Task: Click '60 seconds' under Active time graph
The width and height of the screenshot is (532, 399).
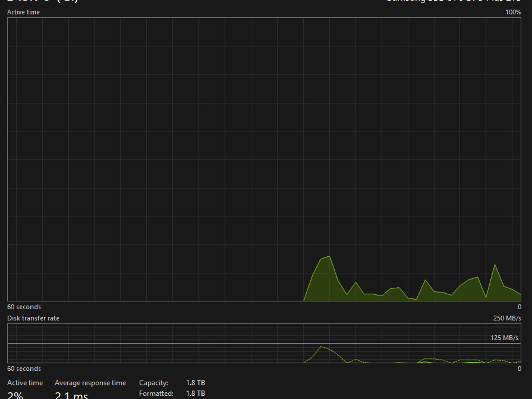Action: 24,307
